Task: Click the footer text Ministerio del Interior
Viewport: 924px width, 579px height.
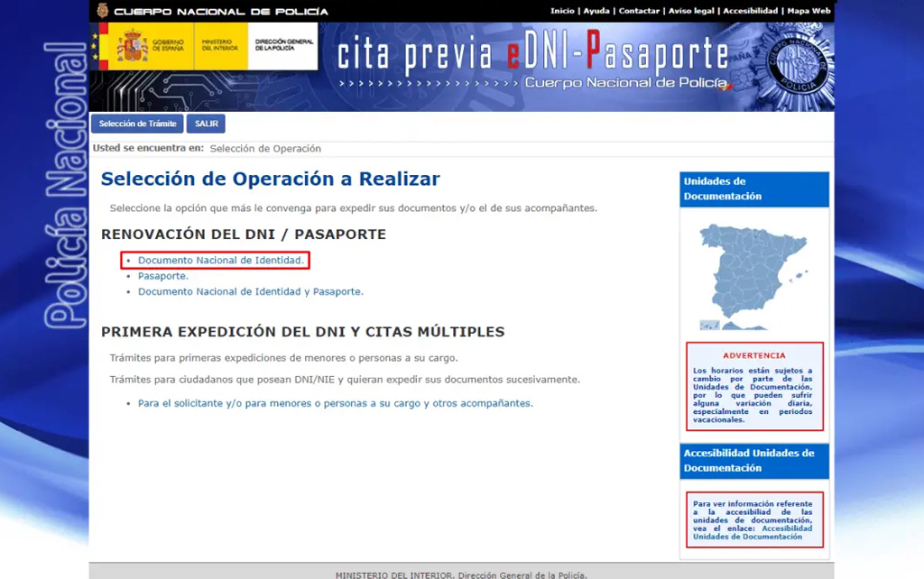Action: [x=461, y=574]
